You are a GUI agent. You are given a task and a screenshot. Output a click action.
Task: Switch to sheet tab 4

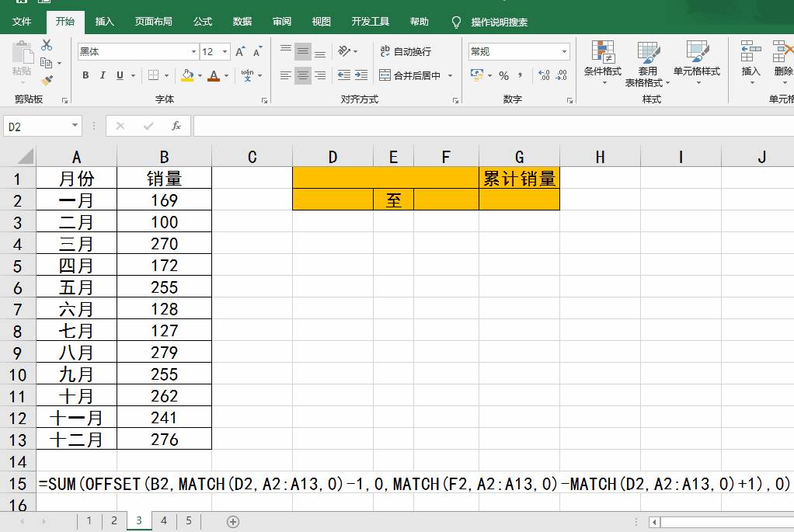point(164,521)
